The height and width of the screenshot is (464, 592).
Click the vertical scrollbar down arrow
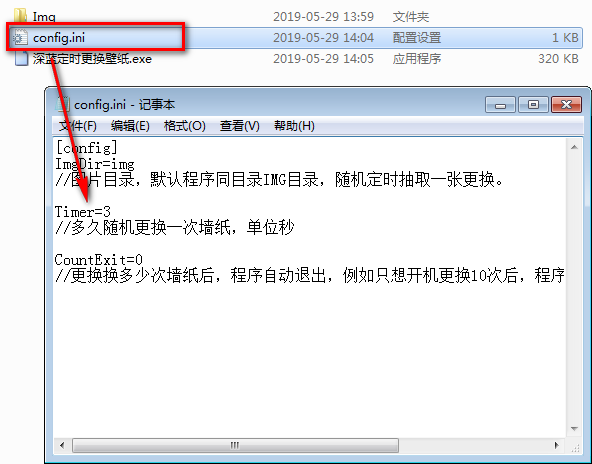(x=574, y=429)
